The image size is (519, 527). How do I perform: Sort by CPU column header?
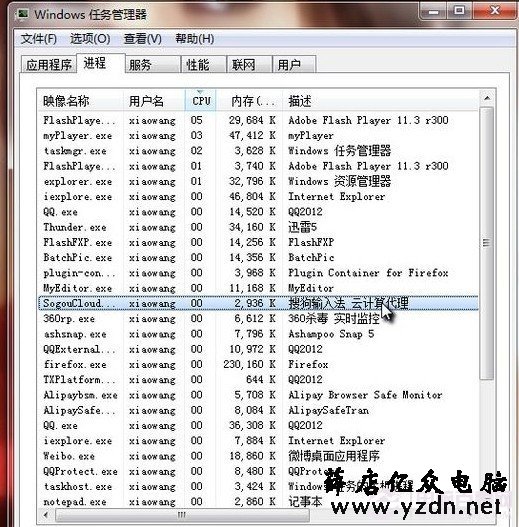pos(200,101)
